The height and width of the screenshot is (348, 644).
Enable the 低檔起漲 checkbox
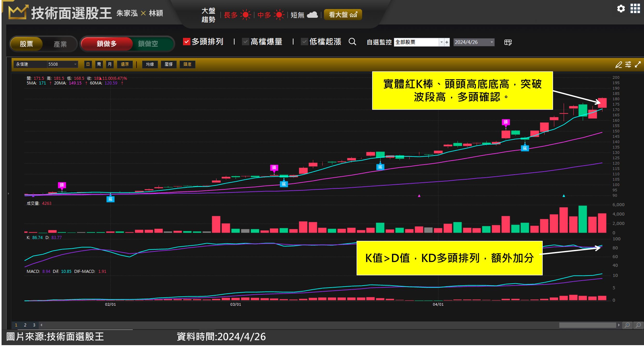click(x=304, y=42)
